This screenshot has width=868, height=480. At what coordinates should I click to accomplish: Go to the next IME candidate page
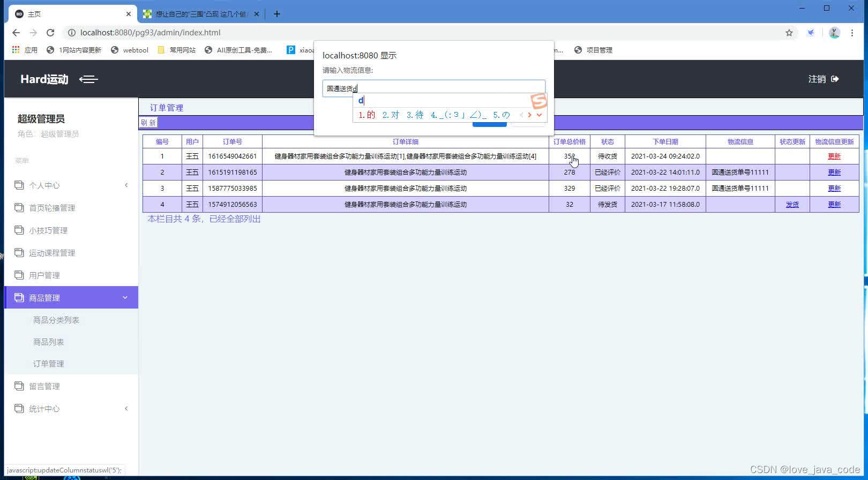click(x=529, y=115)
